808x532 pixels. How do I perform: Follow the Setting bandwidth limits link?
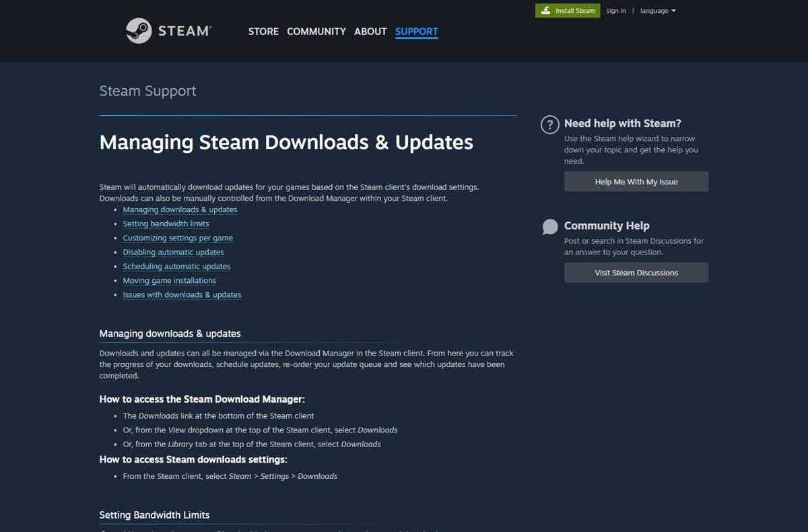coord(166,224)
